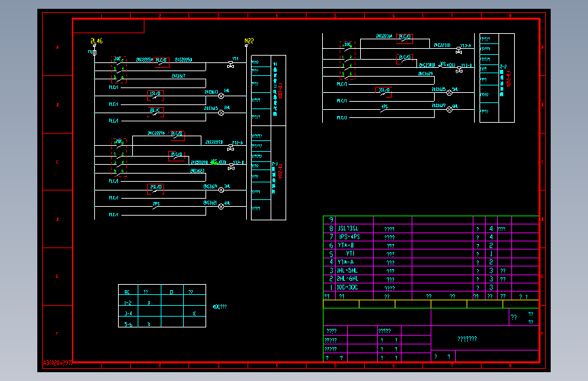Viewport: 588px width, 381px height.
Task: Select the YT*-A parts list entry
Action: coord(345,262)
